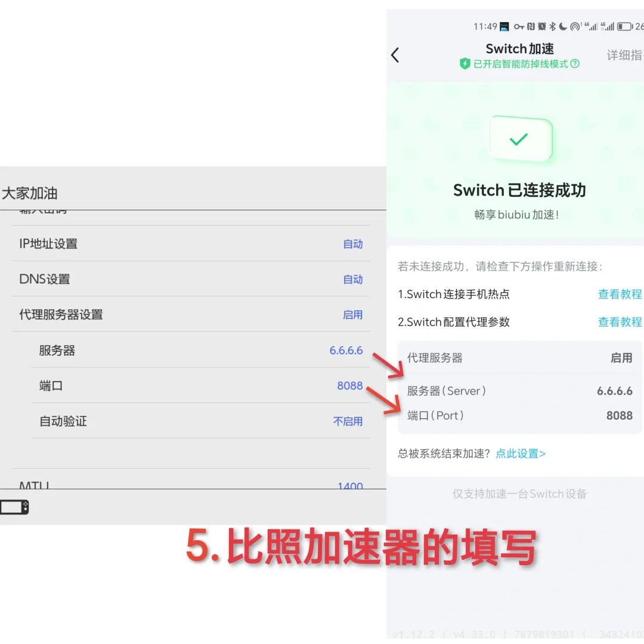Tap the green checkmark success card
644x644 pixels.
(x=521, y=139)
